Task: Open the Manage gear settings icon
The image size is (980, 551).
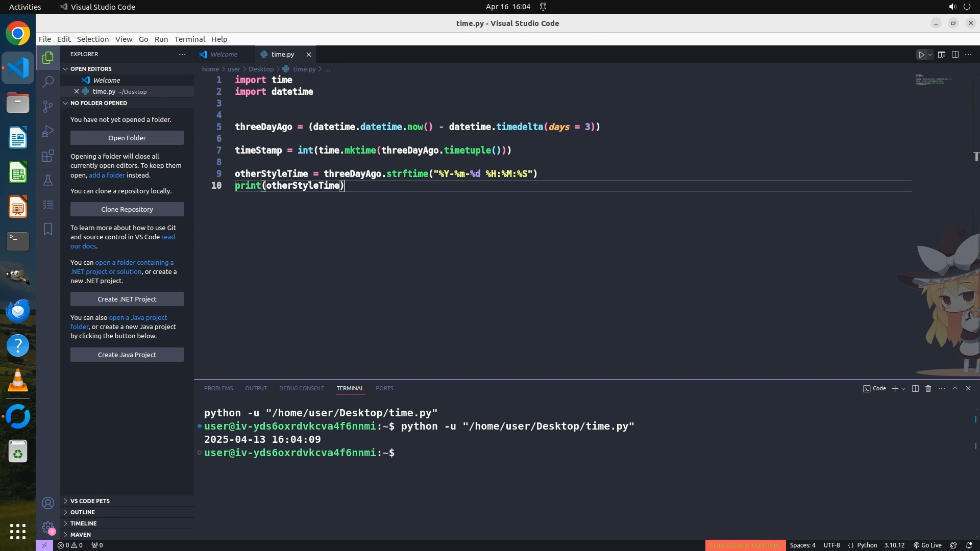Action: pyautogui.click(x=48, y=528)
